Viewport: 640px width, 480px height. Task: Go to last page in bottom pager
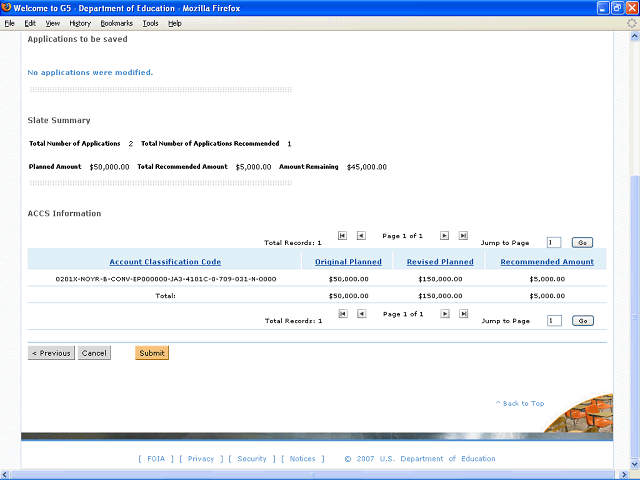(463, 313)
